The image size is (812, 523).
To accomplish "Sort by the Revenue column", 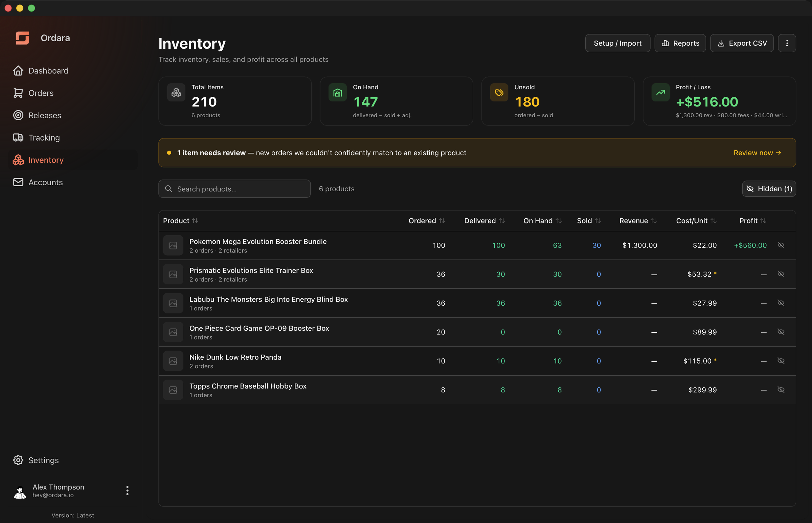I will [638, 221].
